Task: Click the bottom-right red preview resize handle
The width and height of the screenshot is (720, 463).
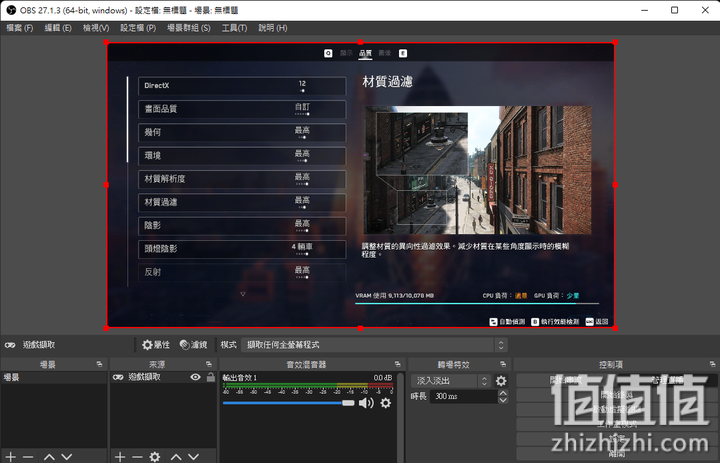Action: point(615,328)
